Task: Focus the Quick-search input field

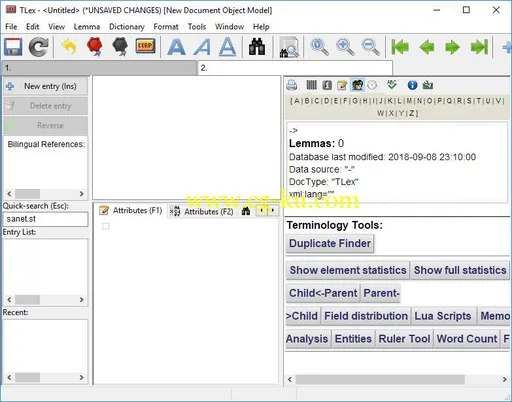Action: tap(45, 219)
